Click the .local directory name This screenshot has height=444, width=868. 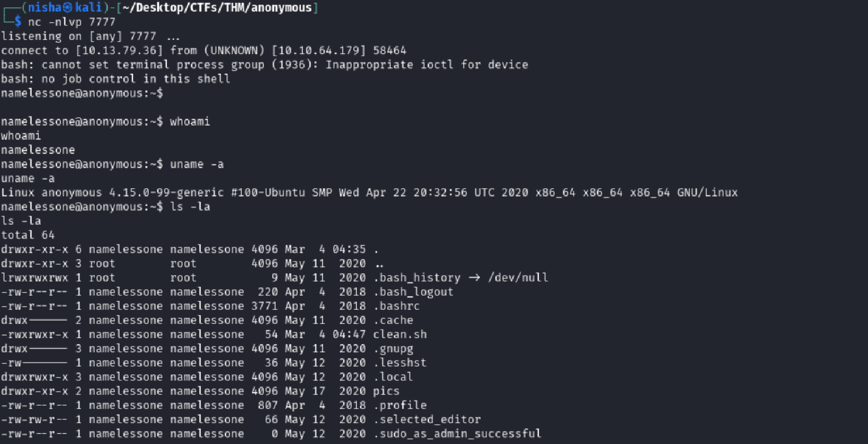[393, 377]
